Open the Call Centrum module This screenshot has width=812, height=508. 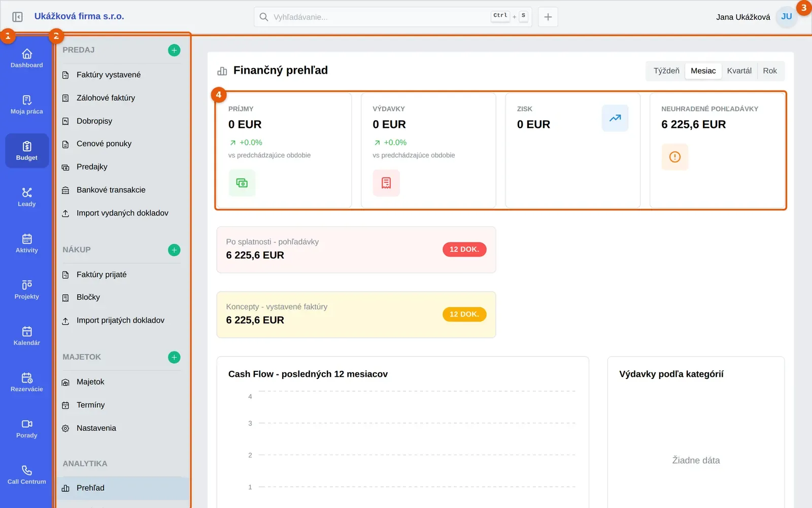click(x=27, y=474)
